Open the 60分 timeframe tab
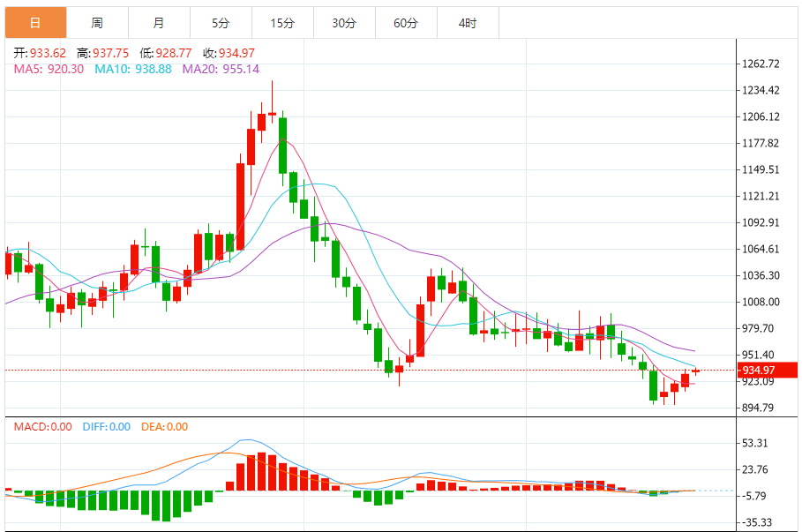Image resolution: width=802 pixels, height=532 pixels. 406,23
